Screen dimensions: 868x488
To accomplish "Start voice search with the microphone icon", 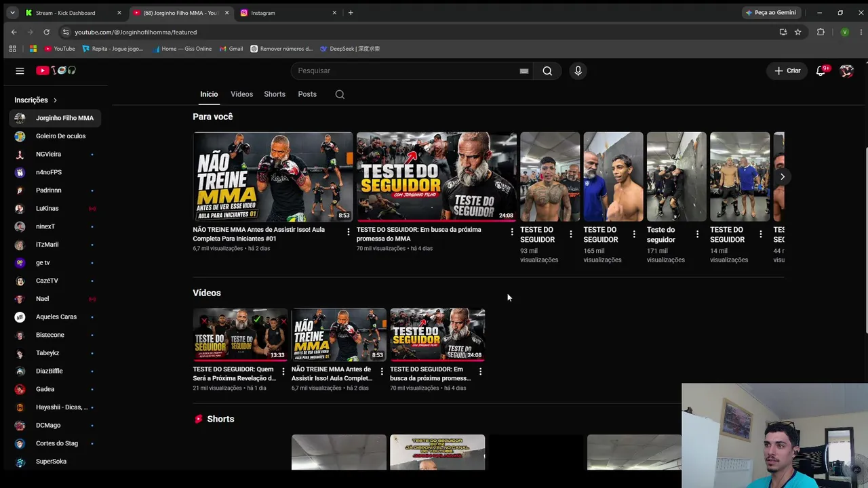I will [578, 71].
